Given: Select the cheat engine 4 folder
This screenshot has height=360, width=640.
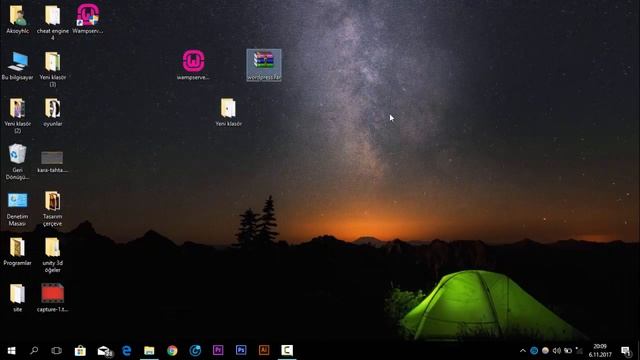Looking at the screenshot, I should click(53, 22).
